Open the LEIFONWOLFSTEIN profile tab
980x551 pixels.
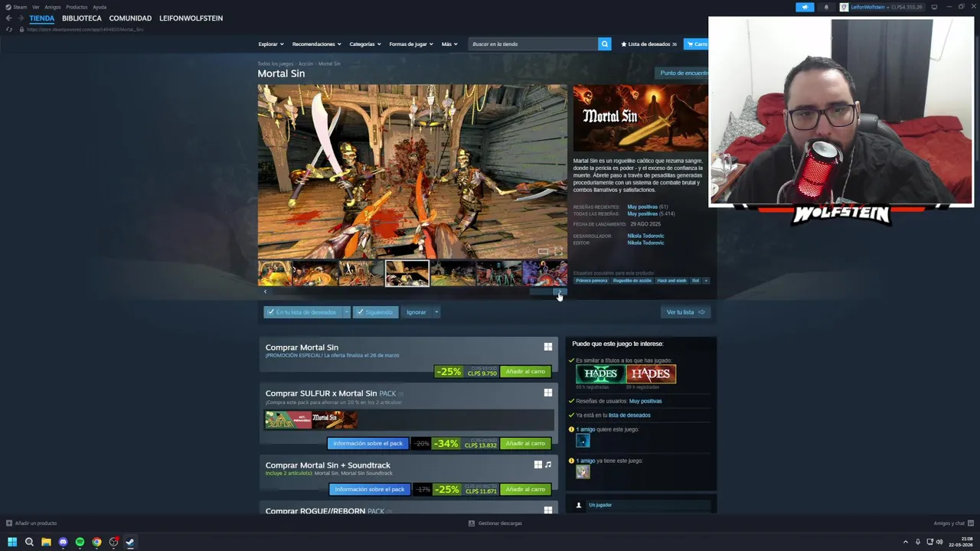(x=191, y=18)
